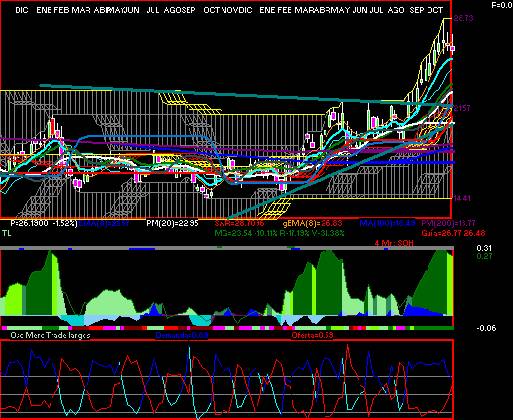Click the TL label below the chart
Image resolution: width=513 pixels, height=420 pixels.
7,233
